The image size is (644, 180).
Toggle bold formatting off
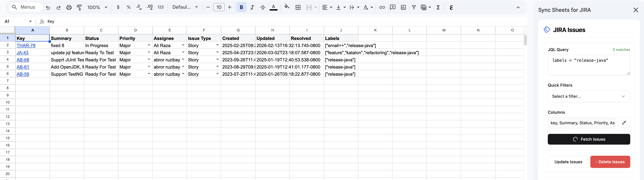click(241, 7)
